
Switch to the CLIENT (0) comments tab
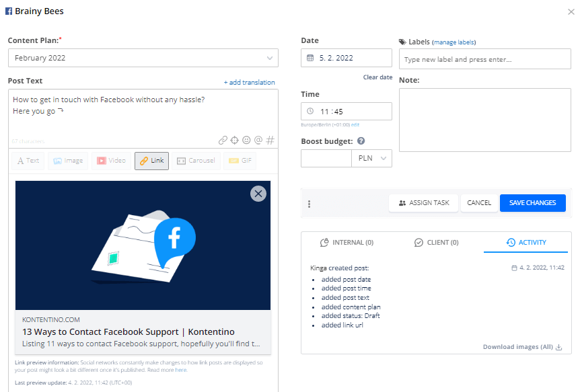tap(437, 243)
